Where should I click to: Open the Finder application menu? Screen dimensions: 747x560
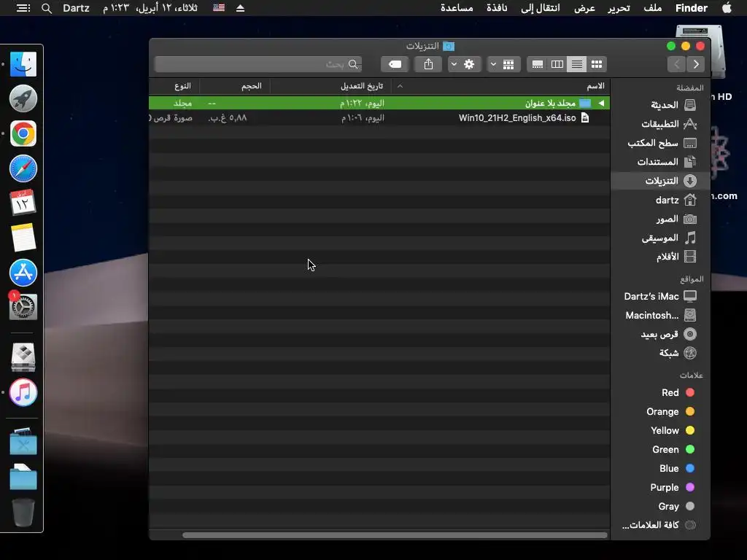point(692,7)
